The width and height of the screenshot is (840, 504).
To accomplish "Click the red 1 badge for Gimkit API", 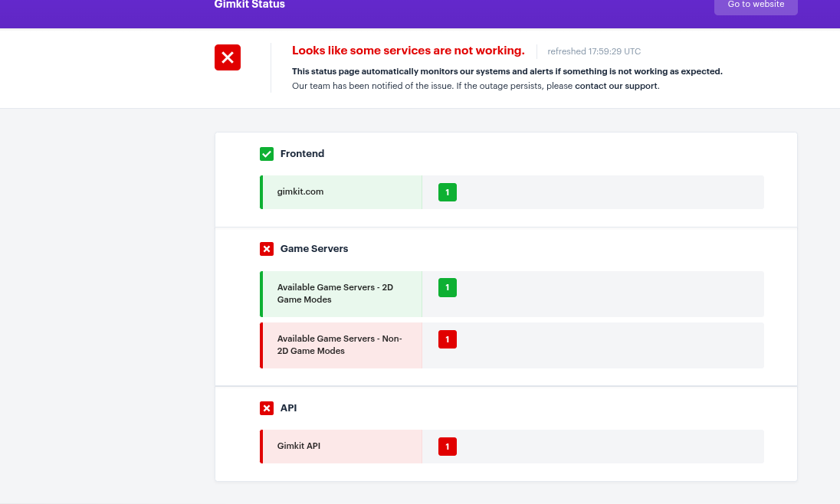I will coord(448,447).
